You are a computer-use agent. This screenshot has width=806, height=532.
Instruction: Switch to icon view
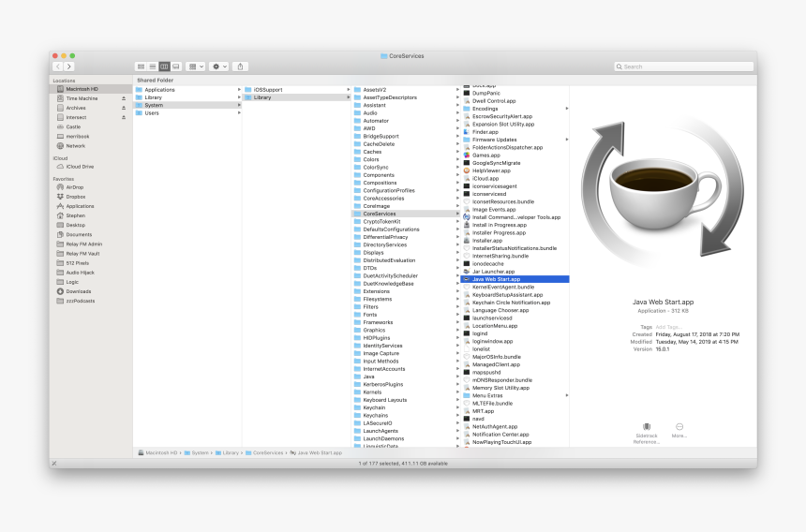coord(141,66)
